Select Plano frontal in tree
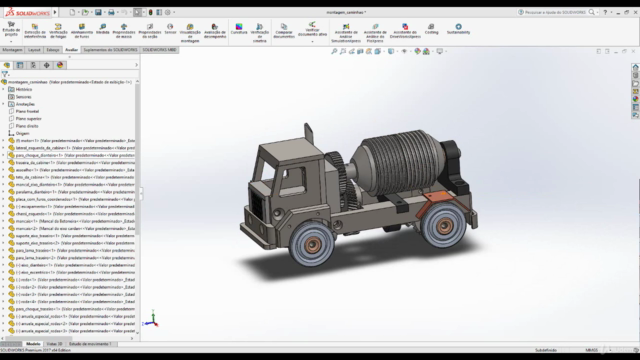This screenshot has width=640, height=360. click(x=27, y=111)
